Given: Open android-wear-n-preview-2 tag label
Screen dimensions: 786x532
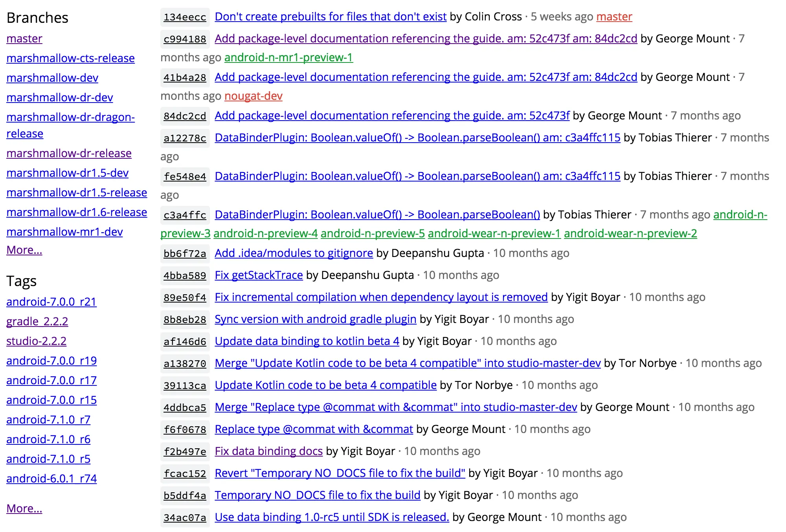Looking at the screenshot, I should tap(630, 233).
